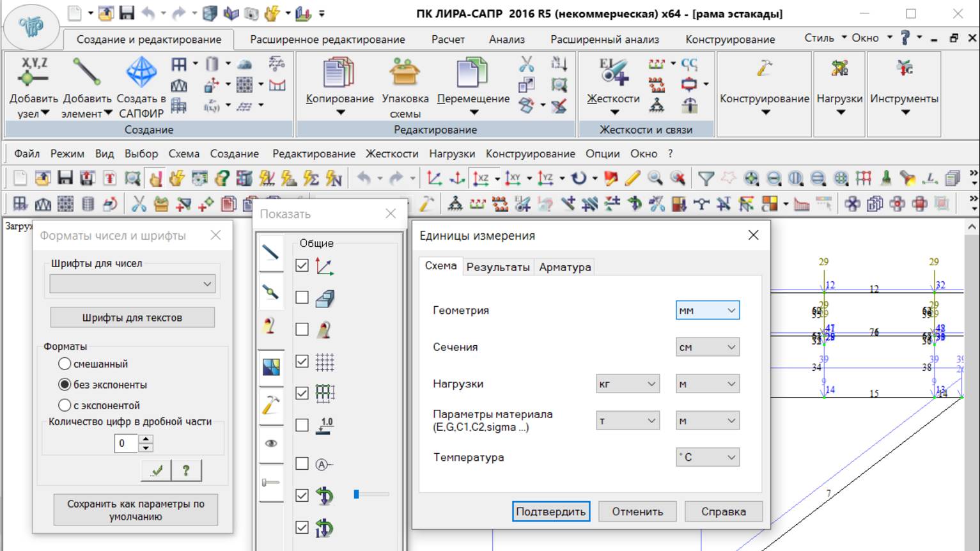Click the Подтвердить button

point(550,511)
